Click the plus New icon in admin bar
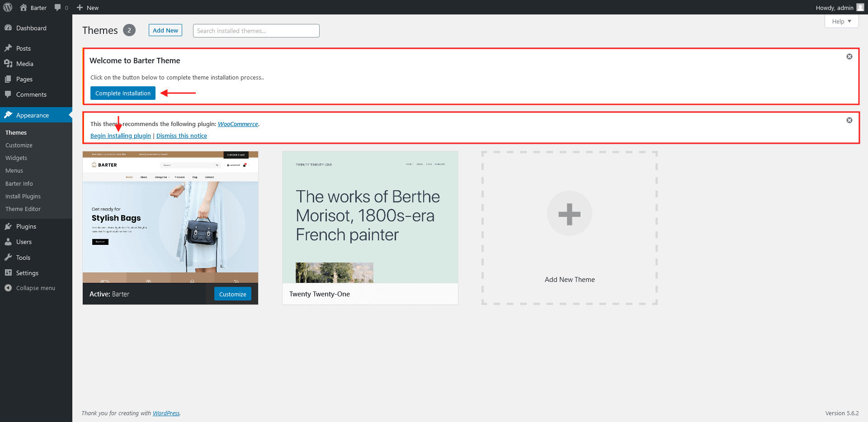The width and height of the screenshot is (868, 422). [x=80, y=7]
